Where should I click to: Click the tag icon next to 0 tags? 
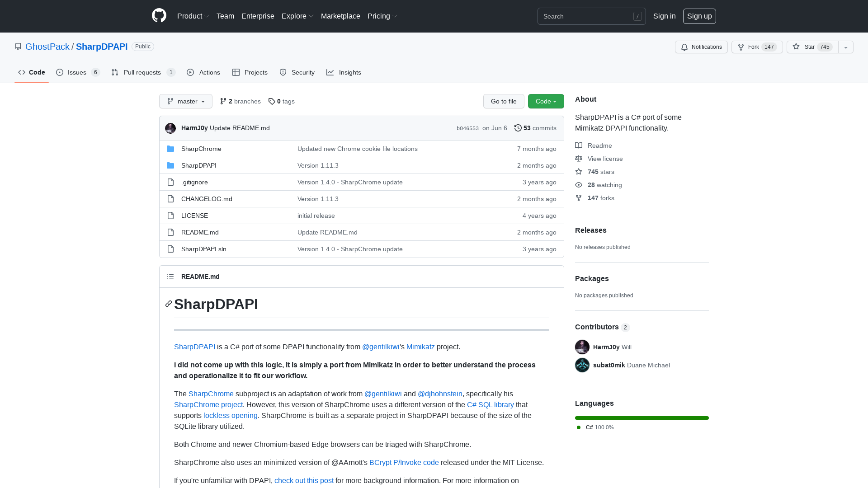coord(272,101)
